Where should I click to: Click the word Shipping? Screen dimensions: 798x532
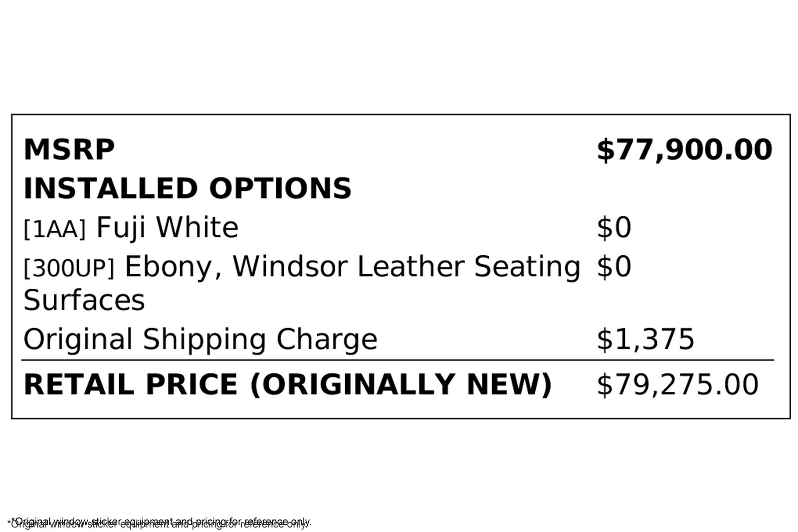coord(204,340)
